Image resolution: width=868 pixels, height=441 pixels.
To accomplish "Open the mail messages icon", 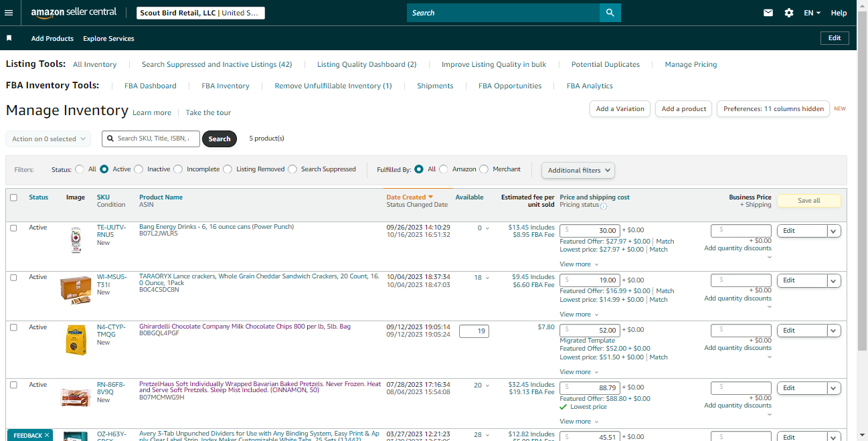I will 768,13.
